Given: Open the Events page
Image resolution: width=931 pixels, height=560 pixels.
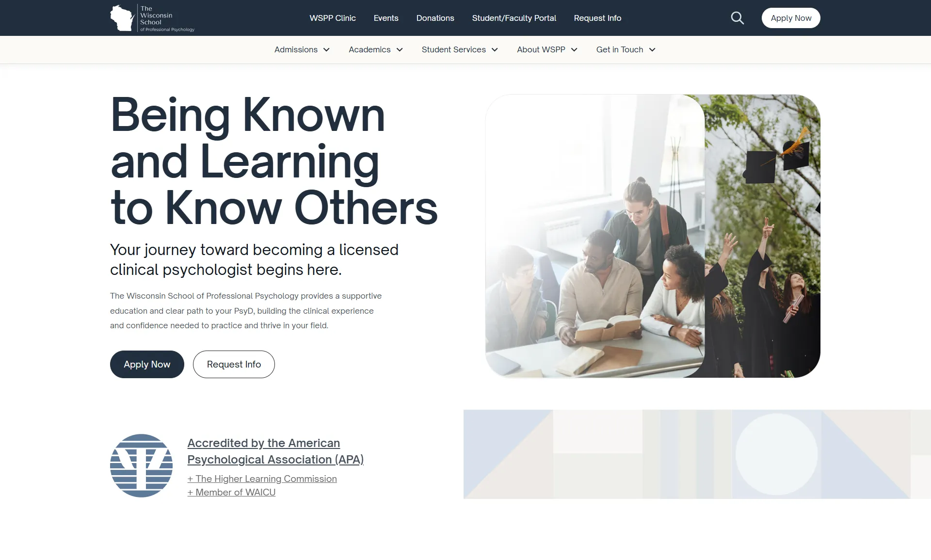Looking at the screenshot, I should coord(386,18).
